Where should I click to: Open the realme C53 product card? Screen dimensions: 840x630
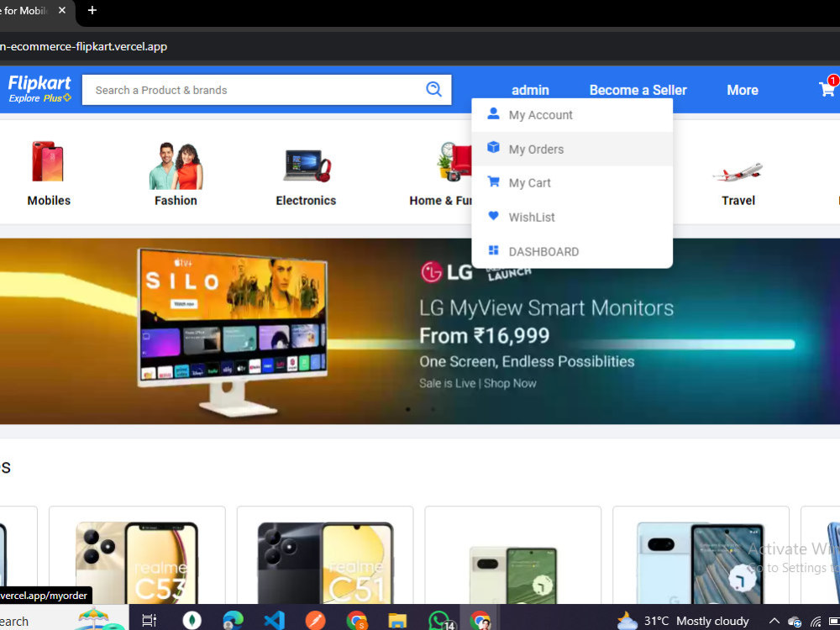[x=137, y=555]
